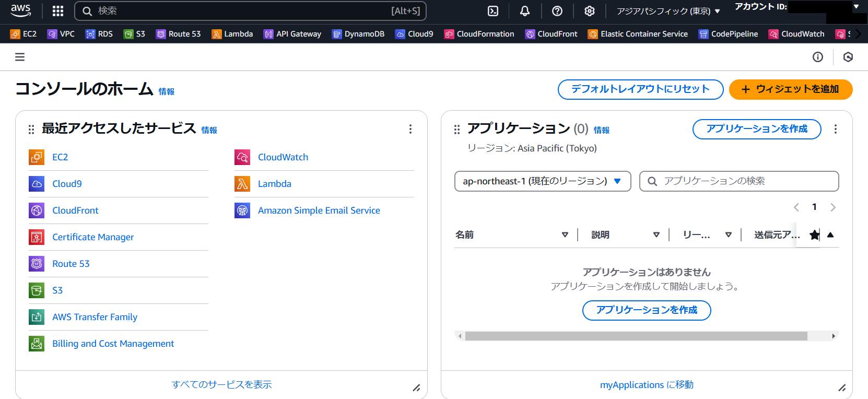868x399 pixels.
Task: Open EC2 from the favorites bar
Action: 24,34
